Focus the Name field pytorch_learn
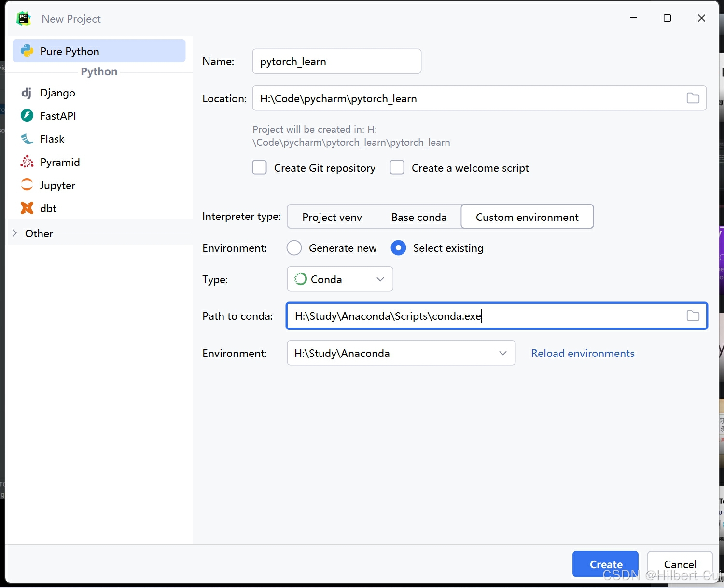Screen dimensions: 724x588 [336, 61]
